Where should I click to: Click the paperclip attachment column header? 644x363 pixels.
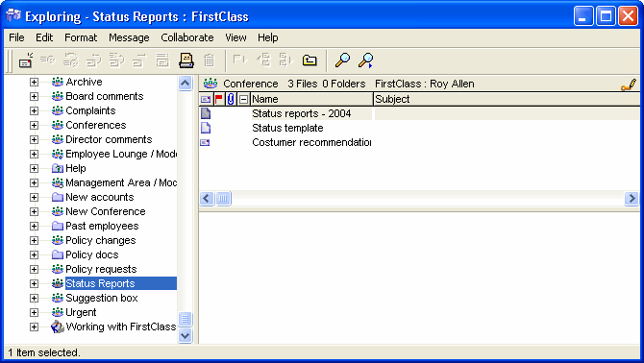[x=231, y=99]
